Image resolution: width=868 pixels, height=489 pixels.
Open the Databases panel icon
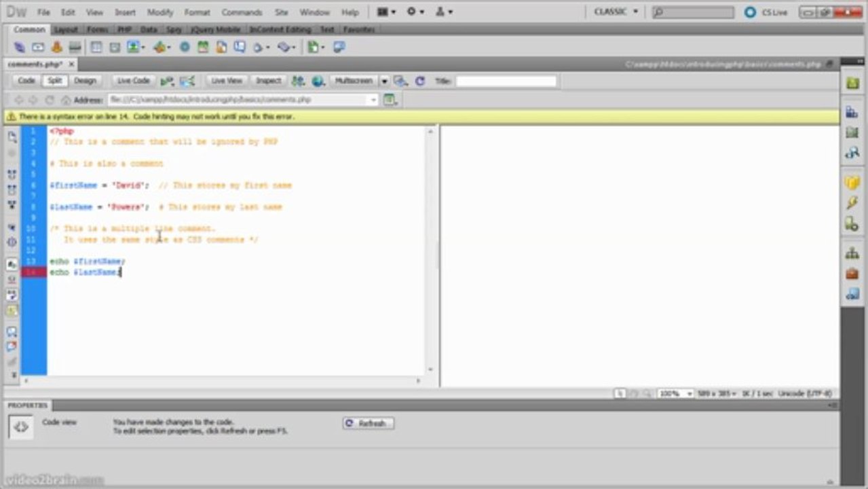point(852,183)
